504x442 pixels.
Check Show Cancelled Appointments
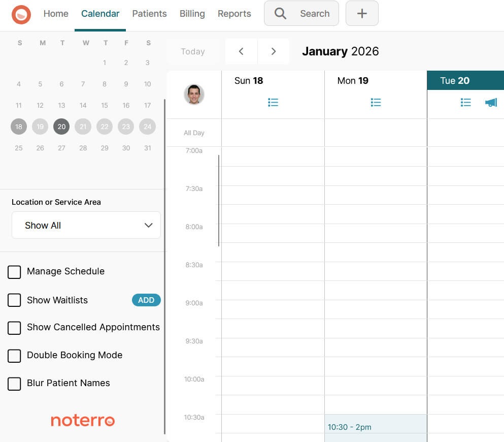(14, 328)
